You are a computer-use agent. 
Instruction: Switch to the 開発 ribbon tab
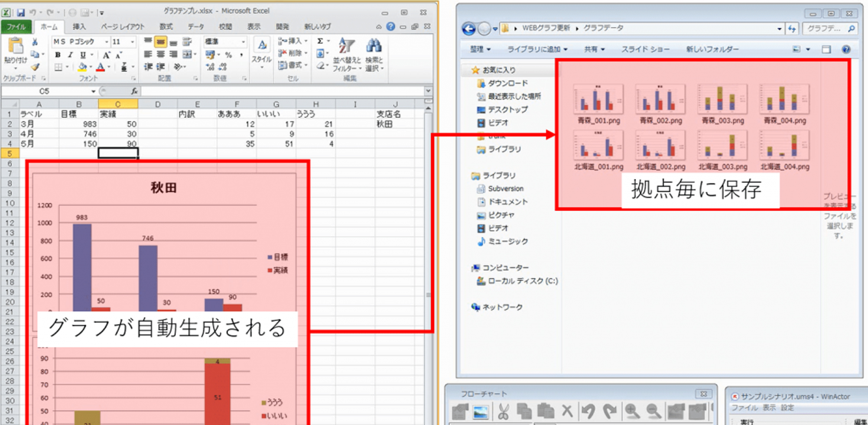click(283, 27)
